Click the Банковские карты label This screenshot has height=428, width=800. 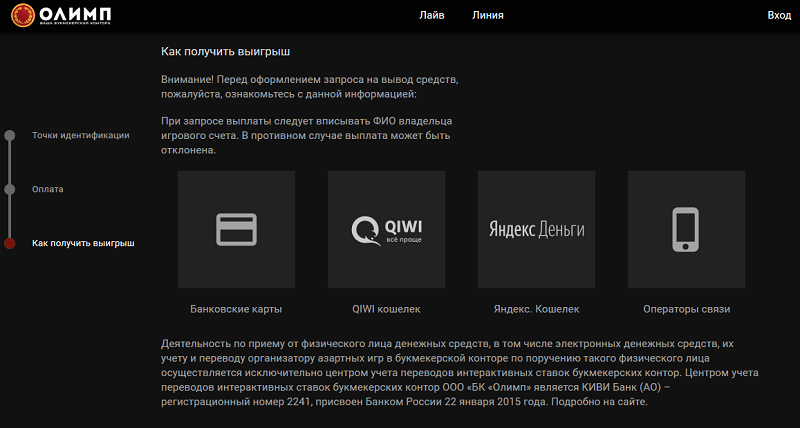236,309
